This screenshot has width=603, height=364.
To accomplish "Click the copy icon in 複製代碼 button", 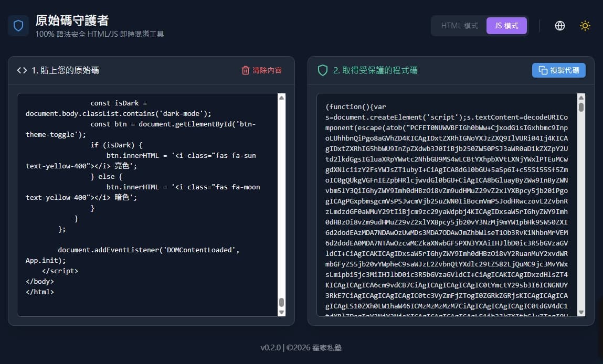I will click(x=543, y=70).
